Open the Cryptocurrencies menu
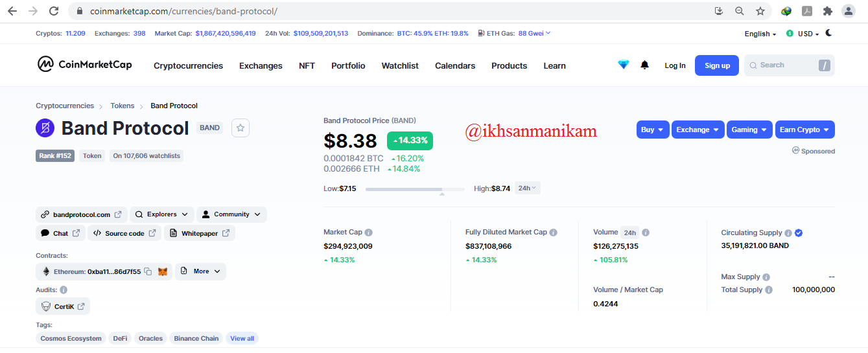868x353 pixels. 188,65
